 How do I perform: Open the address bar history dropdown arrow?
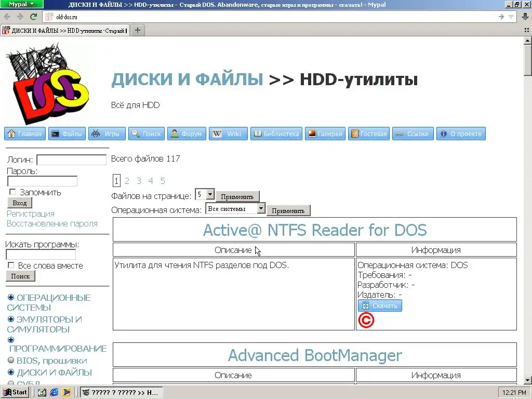(511, 17)
